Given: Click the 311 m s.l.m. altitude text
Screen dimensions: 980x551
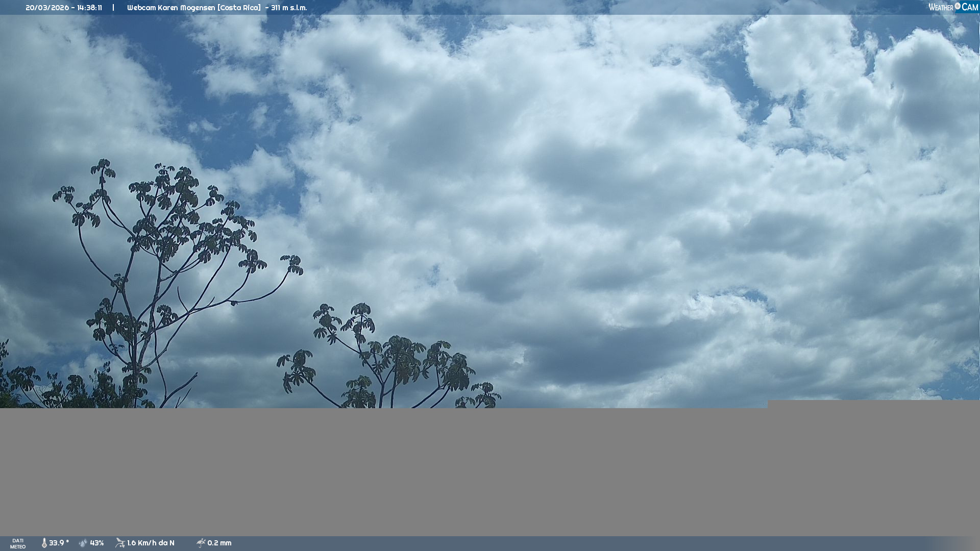Looking at the screenshot, I should 289,8.
